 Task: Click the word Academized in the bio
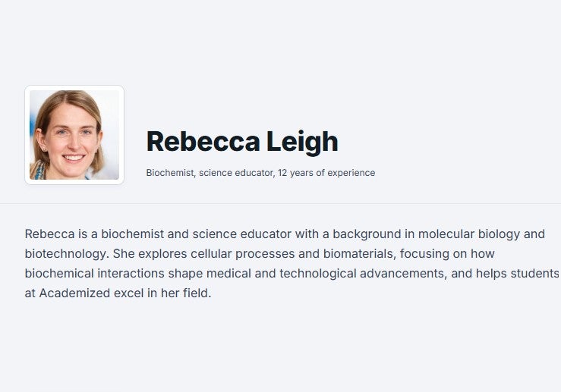[x=74, y=293]
